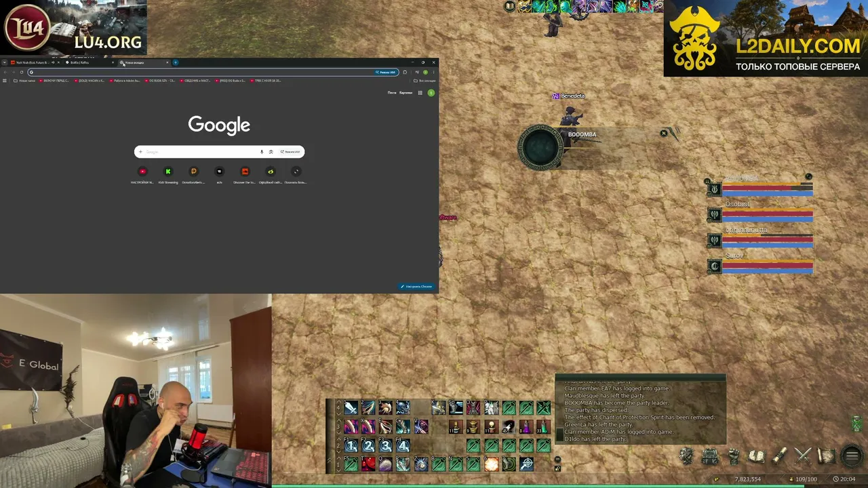Open the mail link on Google page
The height and width of the screenshot is (488, 868).
coord(392,93)
